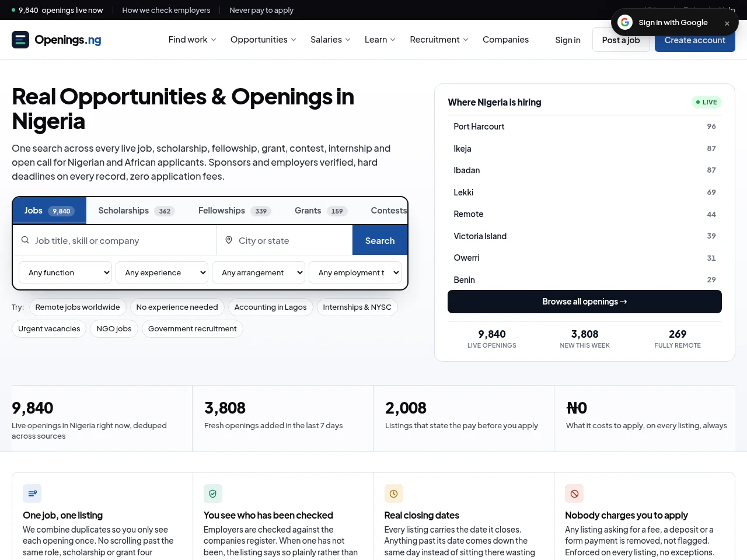747x560 pixels.
Task: Select Accounting in Lagos suggestion
Action: 270,307
